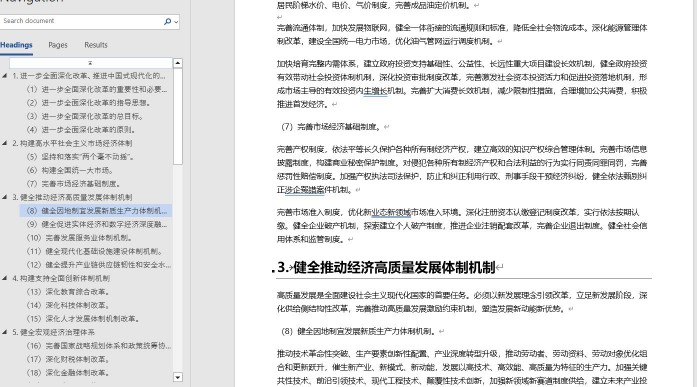Click paragraph starting 高质量发展是全面建设
This screenshot has height=387, width=697.
[x=462, y=302]
